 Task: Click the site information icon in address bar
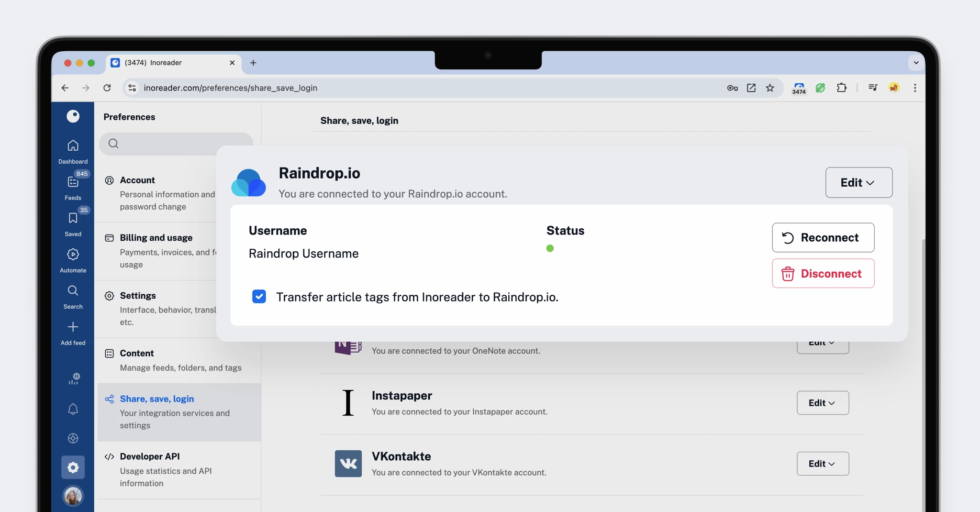click(x=132, y=88)
